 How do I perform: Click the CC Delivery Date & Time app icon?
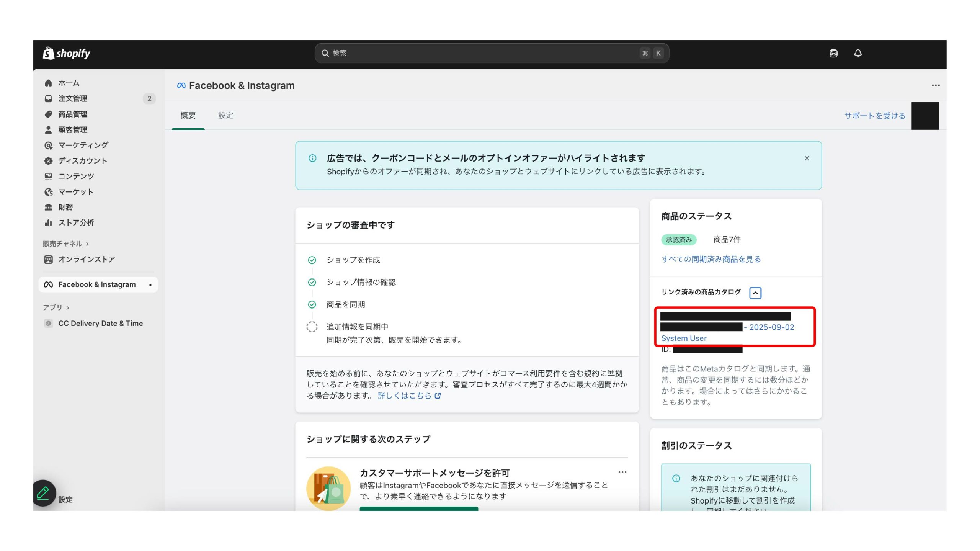[48, 323]
